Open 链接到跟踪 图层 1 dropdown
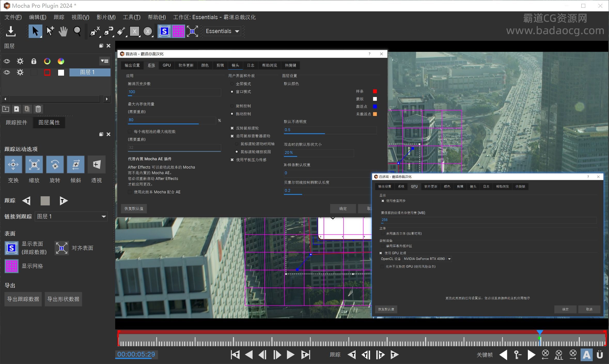The width and height of the screenshot is (609, 364). pos(71,216)
